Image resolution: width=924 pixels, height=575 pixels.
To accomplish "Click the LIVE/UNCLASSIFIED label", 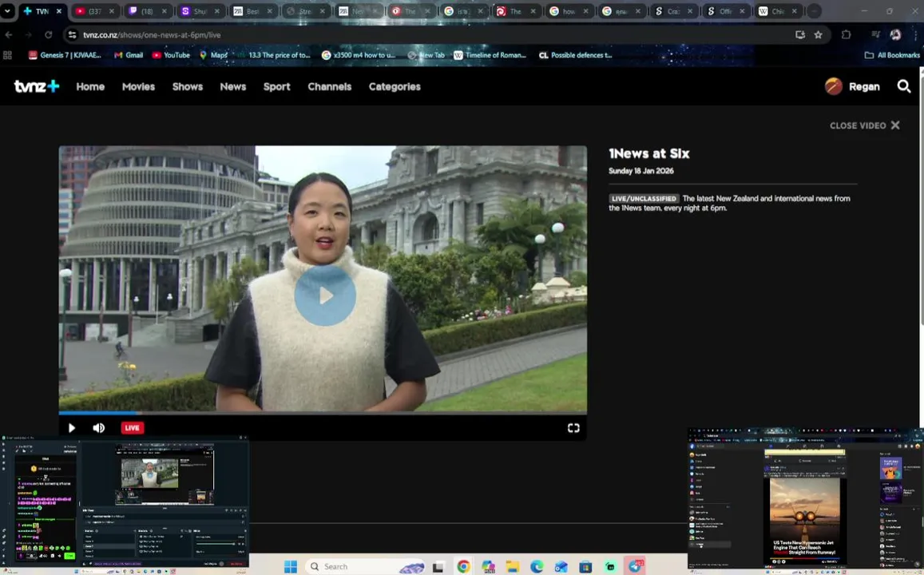I will point(644,199).
